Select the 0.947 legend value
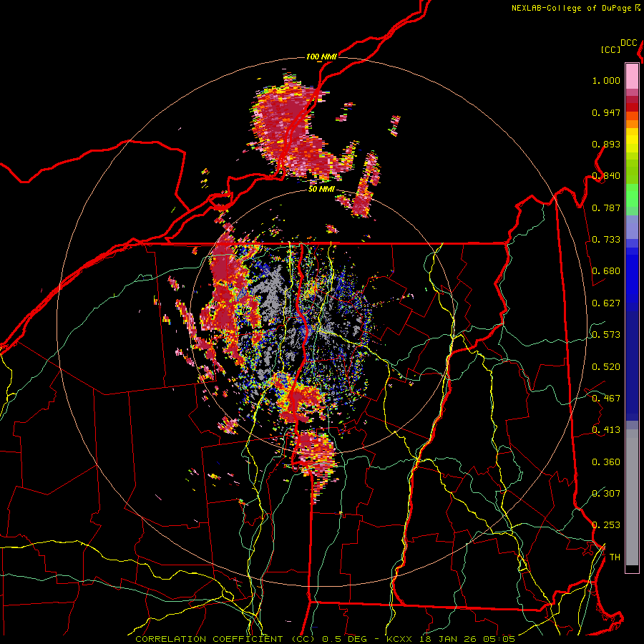644x644 pixels. tap(606, 112)
